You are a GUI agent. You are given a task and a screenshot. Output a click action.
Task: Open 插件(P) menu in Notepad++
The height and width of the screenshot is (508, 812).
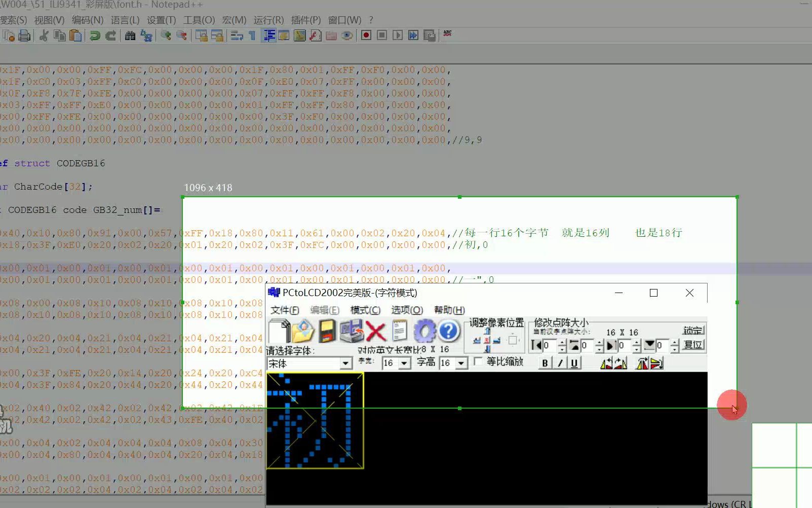[306, 20]
